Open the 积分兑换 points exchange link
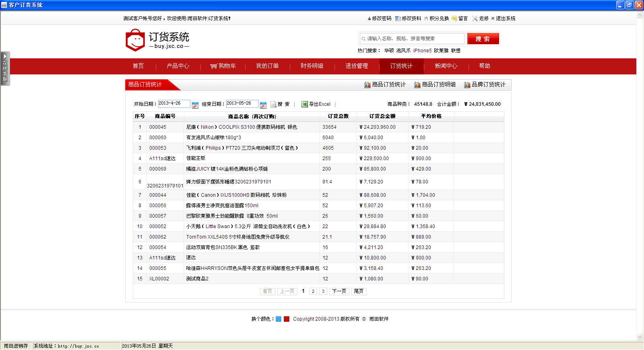The width and height of the screenshot is (644, 350). 436,19
